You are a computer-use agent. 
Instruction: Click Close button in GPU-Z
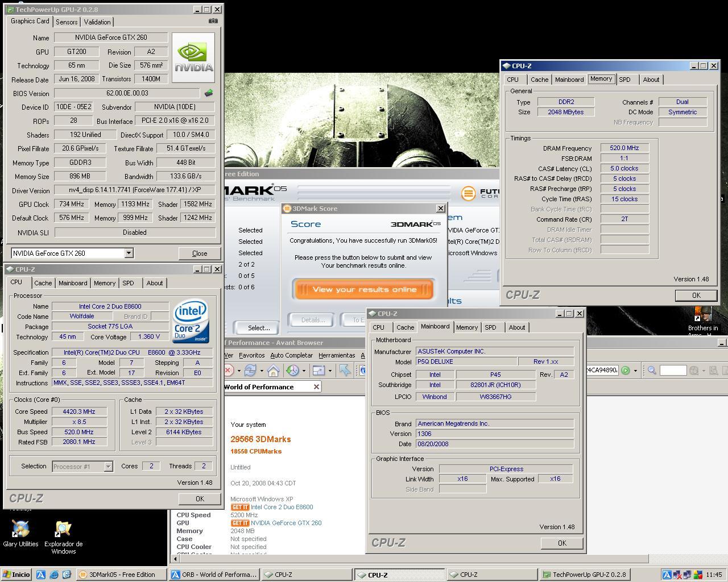(x=200, y=253)
